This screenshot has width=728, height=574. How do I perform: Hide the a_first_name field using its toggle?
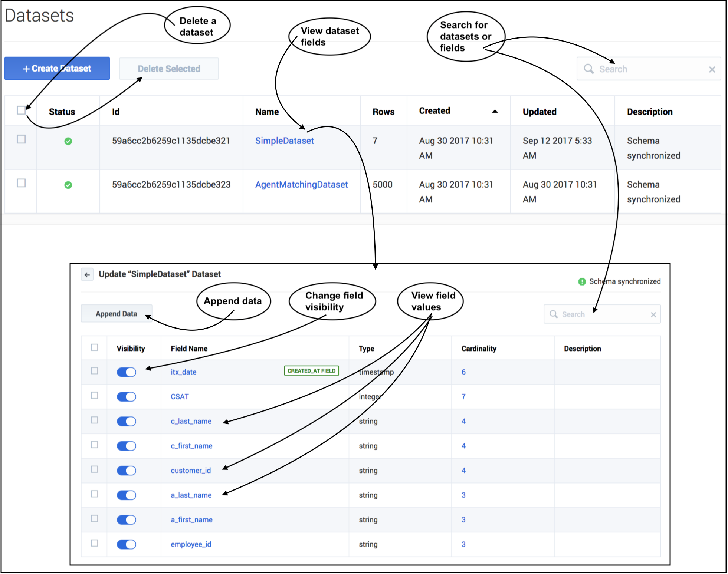(126, 519)
